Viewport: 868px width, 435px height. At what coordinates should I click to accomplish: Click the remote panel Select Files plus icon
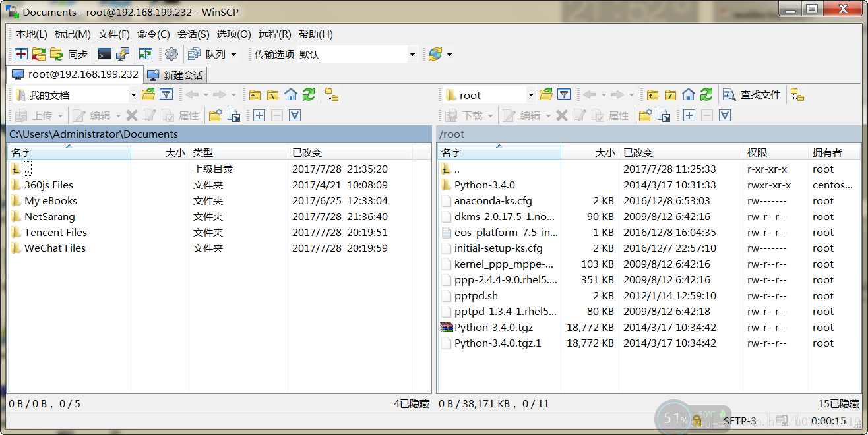pos(689,115)
